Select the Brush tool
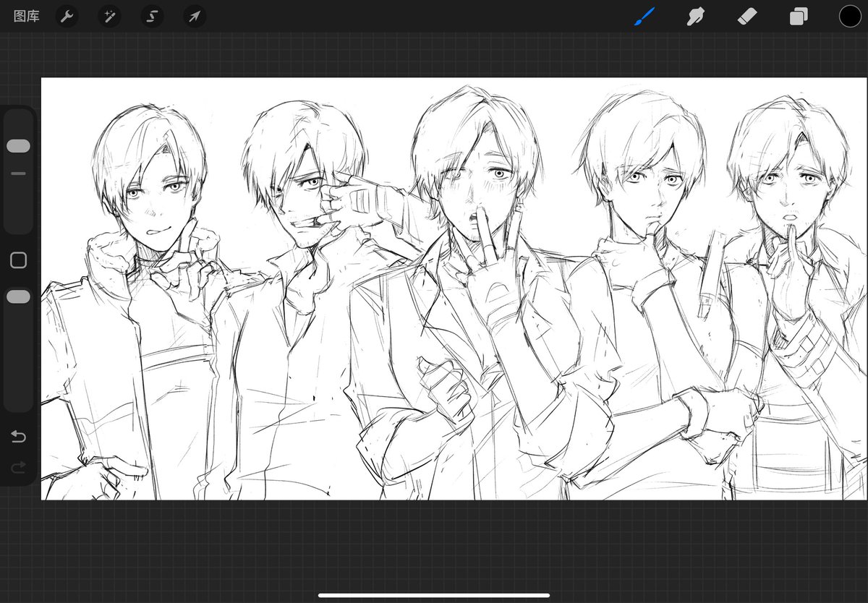This screenshot has width=868, height=603. [x=644, y=16]
